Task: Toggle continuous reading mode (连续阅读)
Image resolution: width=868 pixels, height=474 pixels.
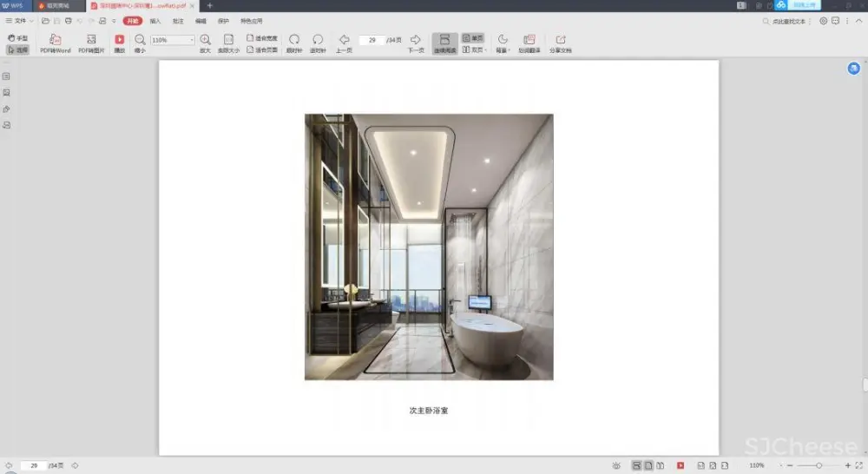Action: click(x=444, y=43)
